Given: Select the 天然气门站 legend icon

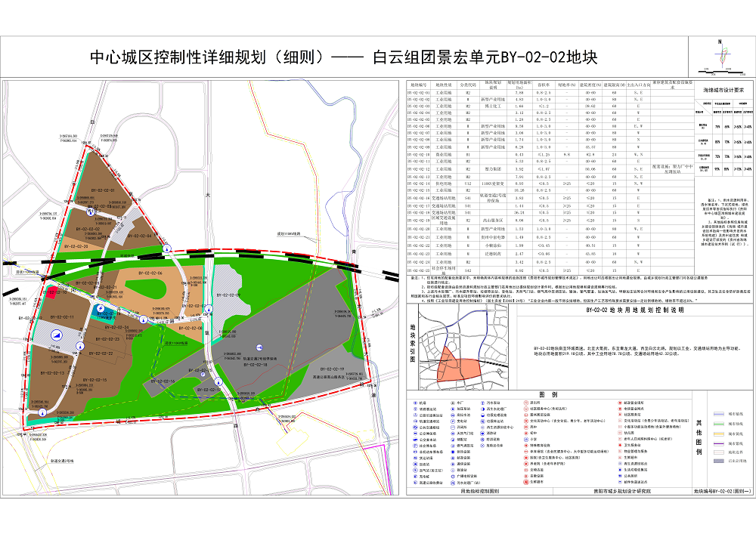Looking at the screenshot, I should pos(453,434).
